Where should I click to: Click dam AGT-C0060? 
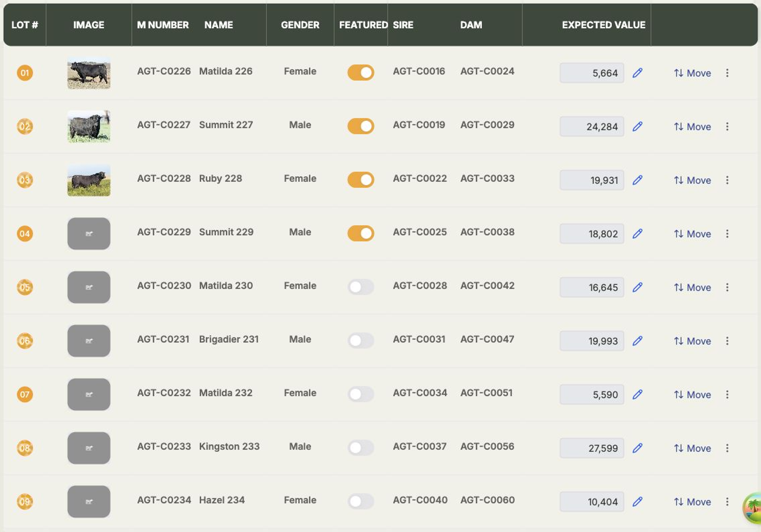(487, 500)
